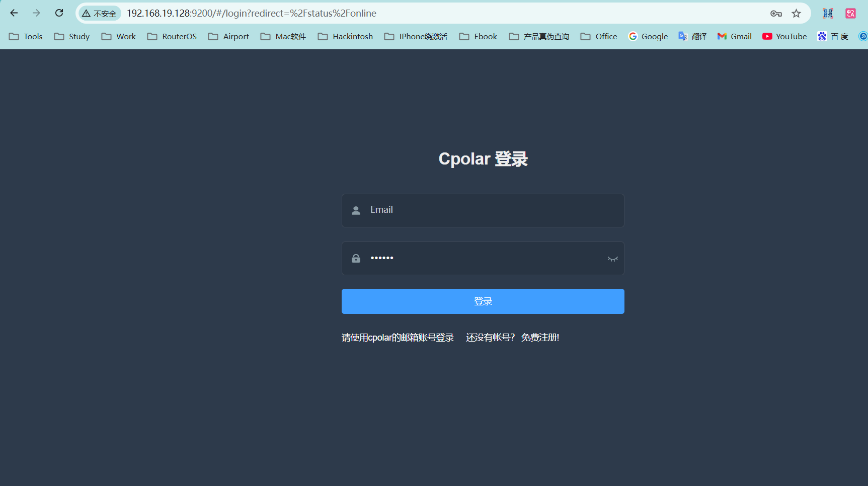Click the Cpolar 登录 heading
The height and width of the screenshot is (486, 868).
pyautogui.click(x=483, y=159)
